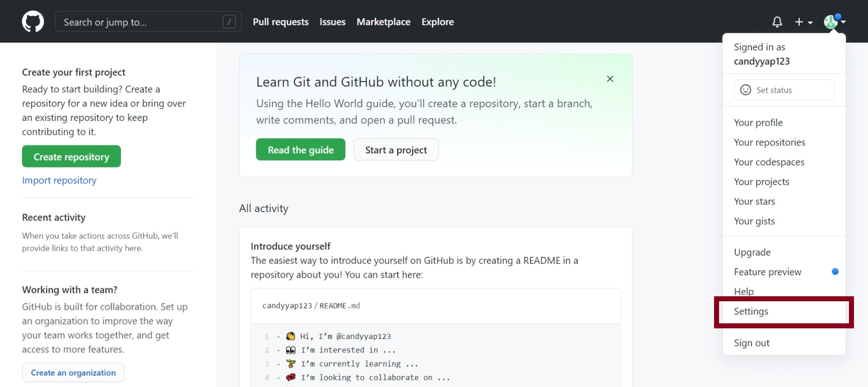Click the Create your first project heading
Image resolution: width=868 pixels, height=387 pixels.
[x=74, y=72]
